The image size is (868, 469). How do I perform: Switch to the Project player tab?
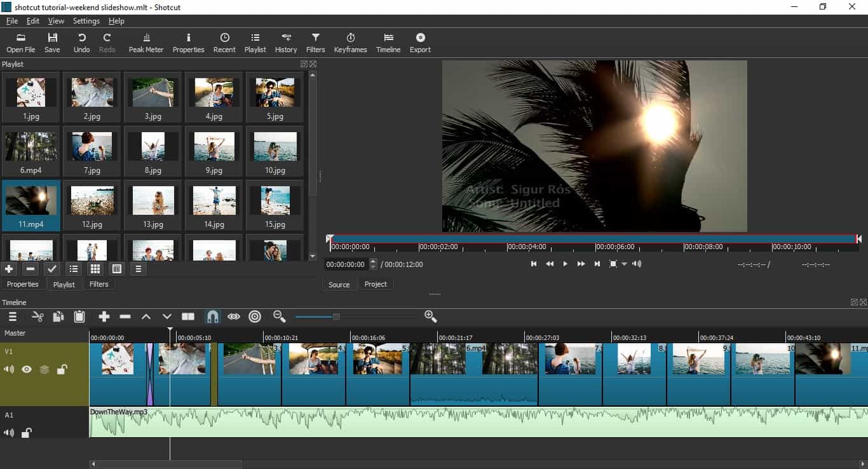pos(376,284)
